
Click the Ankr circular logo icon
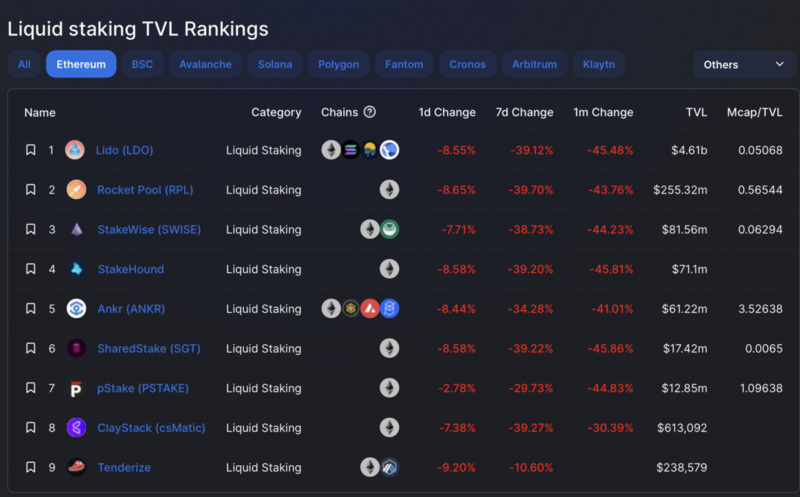tap(76, 309)
